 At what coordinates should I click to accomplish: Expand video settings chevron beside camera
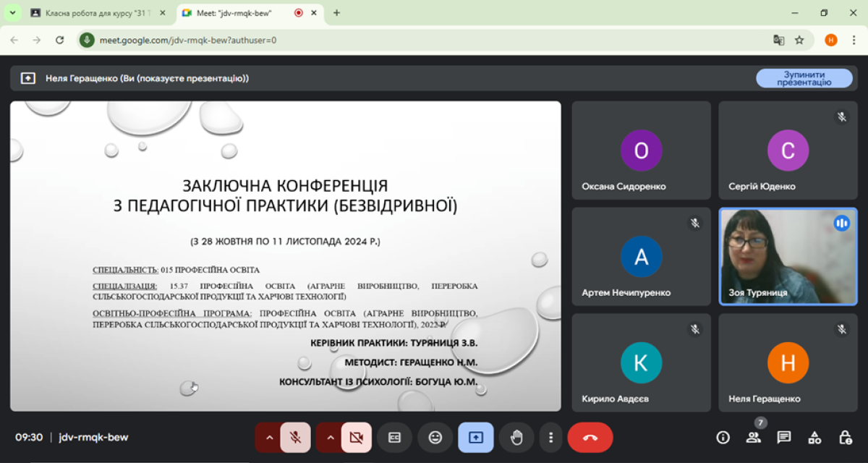pyautogui.click(x=331, y=438)
